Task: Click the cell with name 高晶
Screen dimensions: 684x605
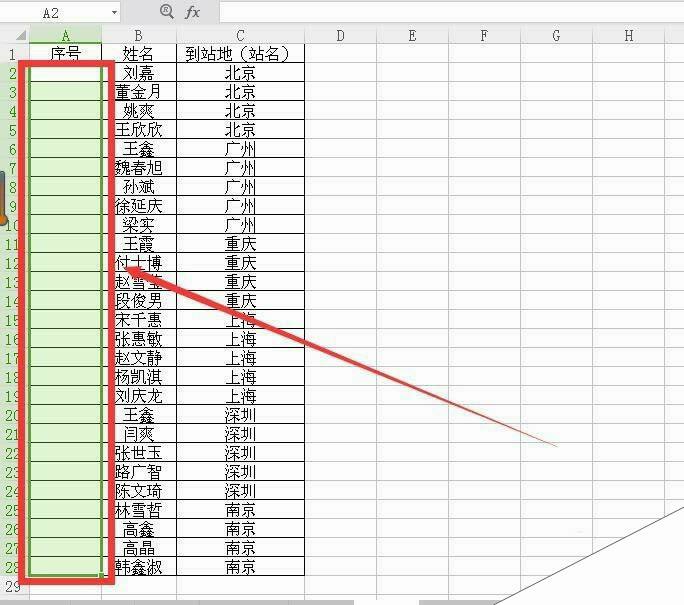Action: [x=139, y=547]
